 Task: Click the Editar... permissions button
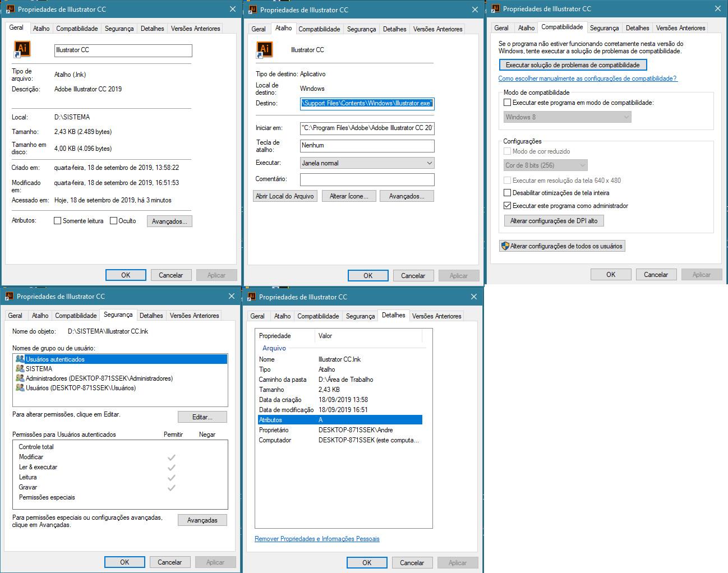pos(202,417)
